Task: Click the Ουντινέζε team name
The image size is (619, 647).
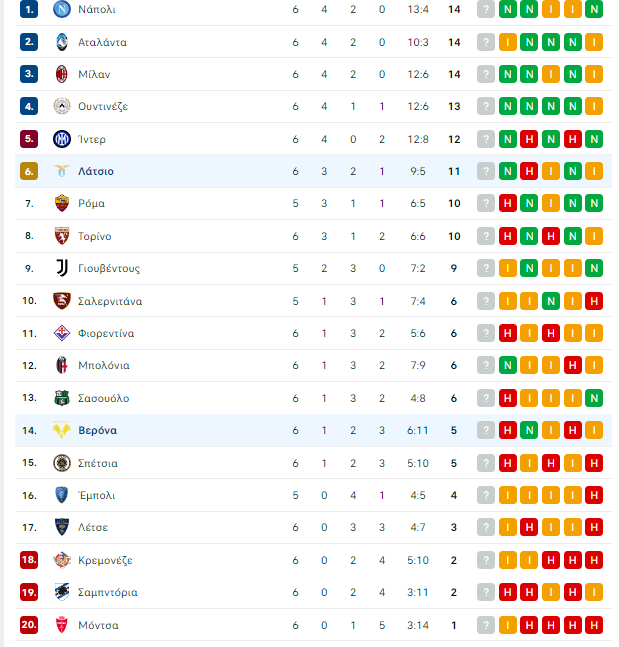Action: (103, 106)
